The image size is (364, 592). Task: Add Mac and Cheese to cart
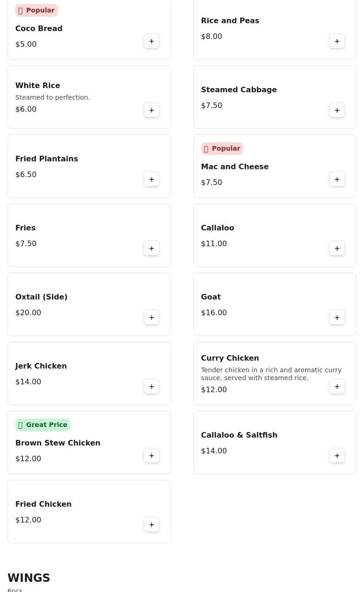pos(337,179)
